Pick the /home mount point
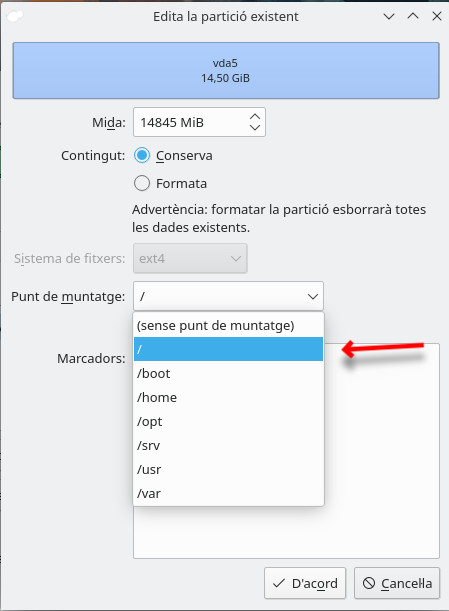449x611 pixels. tap(228, 397)
